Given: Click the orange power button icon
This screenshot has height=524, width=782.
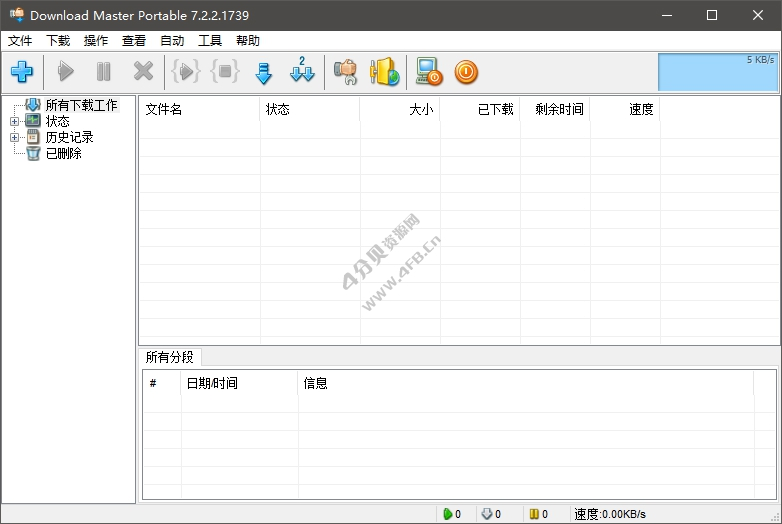Looking at the screenshot, I should (466, 72).
